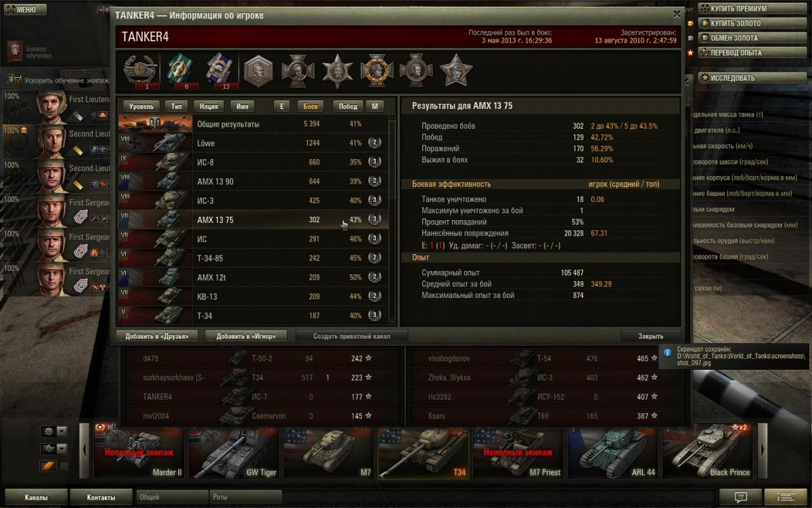Click the vehicle list scroll-down arrow
The height and width of the screenshot is (508, 812).
392,321
